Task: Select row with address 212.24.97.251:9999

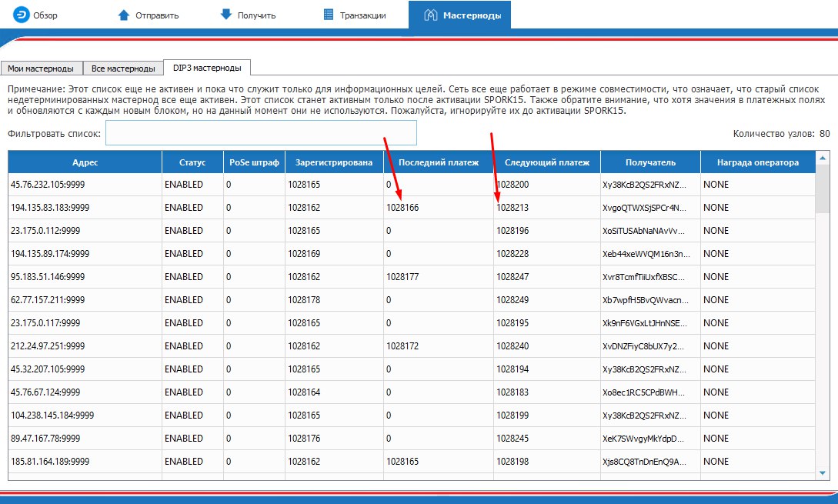Action: pos(412,345)
